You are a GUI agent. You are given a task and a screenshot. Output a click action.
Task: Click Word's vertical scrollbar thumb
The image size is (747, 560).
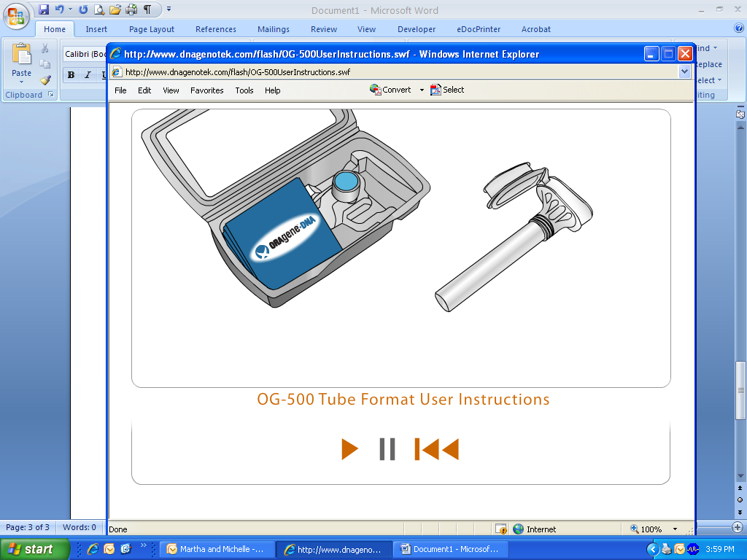740,390
